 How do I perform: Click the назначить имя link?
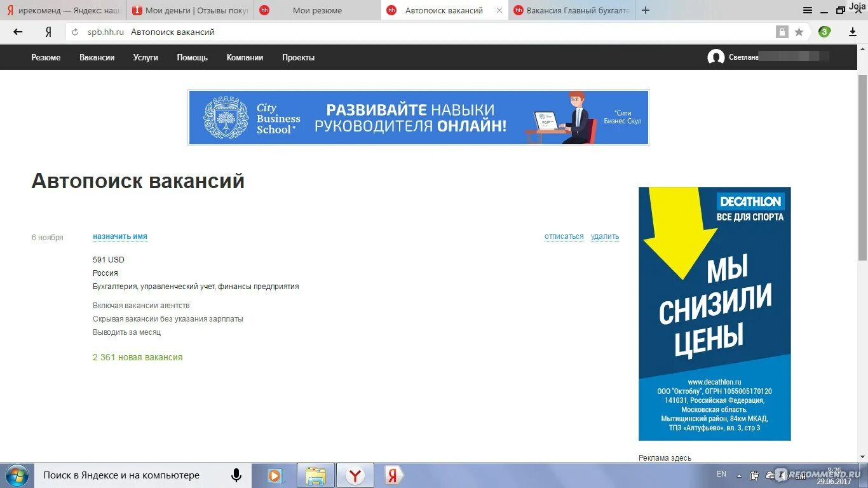(120, 236)
